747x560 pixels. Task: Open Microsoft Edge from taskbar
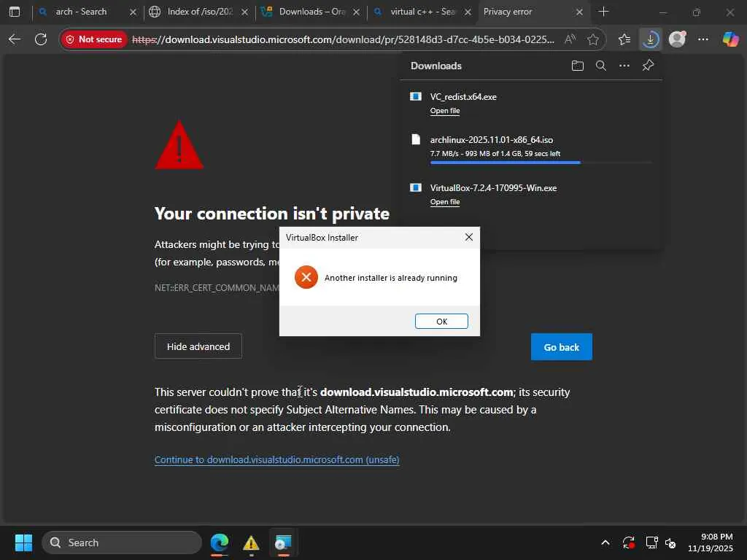click(x=219, y=542)
